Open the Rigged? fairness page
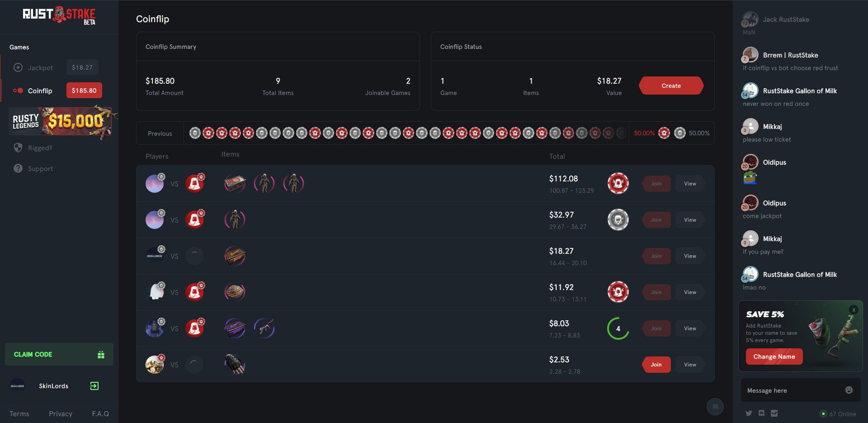The width and height of the screenshot is (868, 423). [x=40, y=148]
